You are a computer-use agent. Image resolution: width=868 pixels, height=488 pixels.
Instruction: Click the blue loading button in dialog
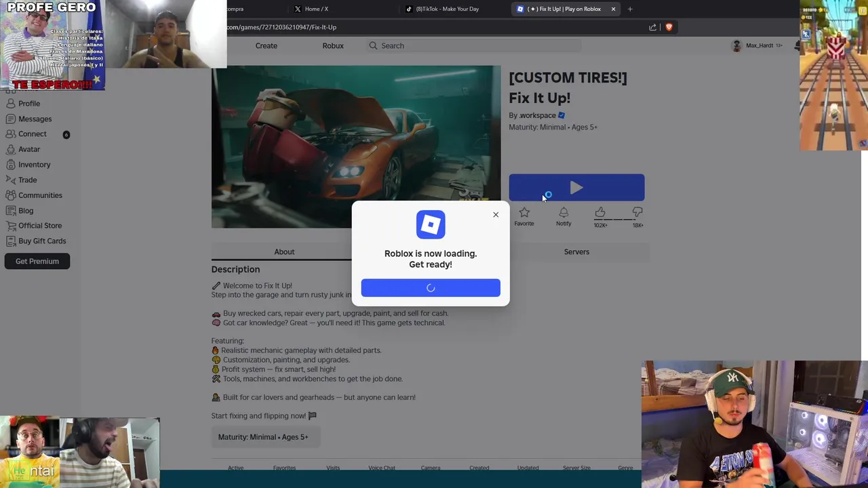[x=431, y=288]
